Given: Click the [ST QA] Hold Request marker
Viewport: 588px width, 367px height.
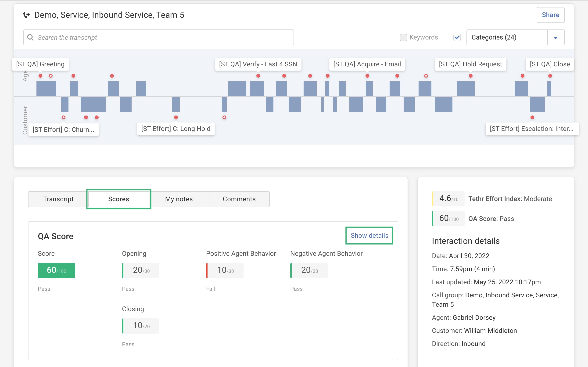Looking at the screenshot, I should 470,64.
